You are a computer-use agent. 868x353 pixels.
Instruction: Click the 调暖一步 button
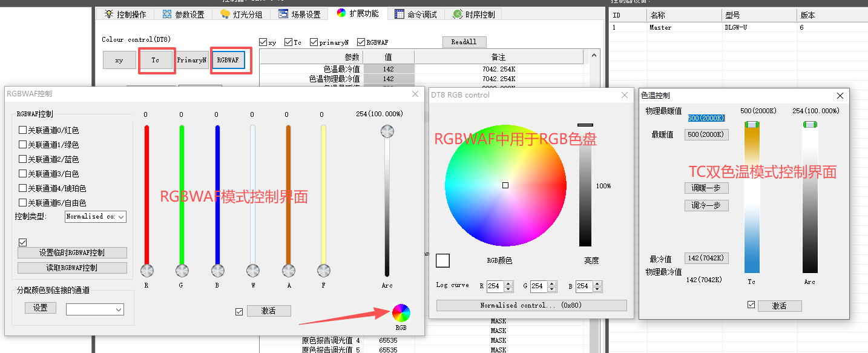pos(706,188)
